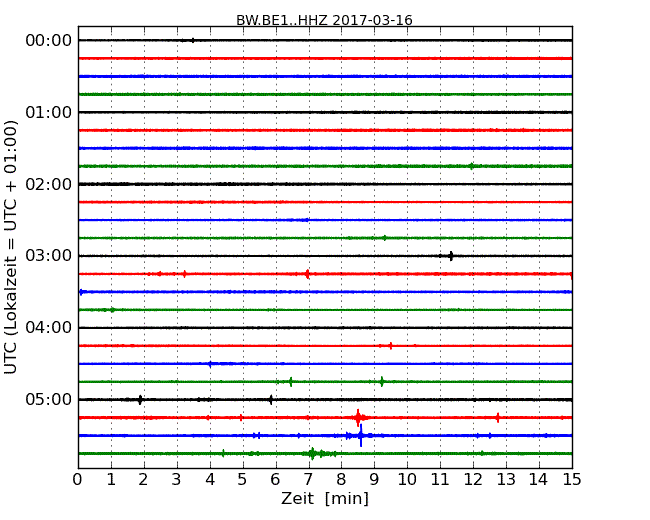Screen dimensions: 650x520
Task: Click the 0 tick on the Zeit axis
Action: click(78, 480)
